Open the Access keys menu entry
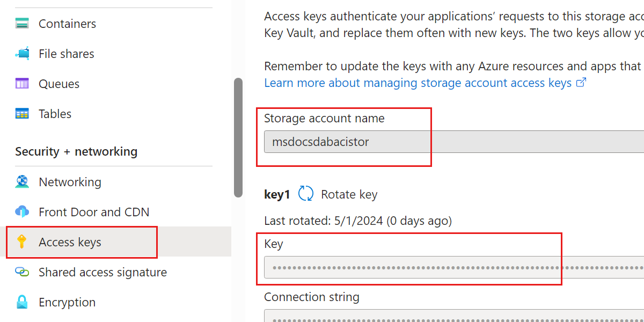 coord(70,241)
